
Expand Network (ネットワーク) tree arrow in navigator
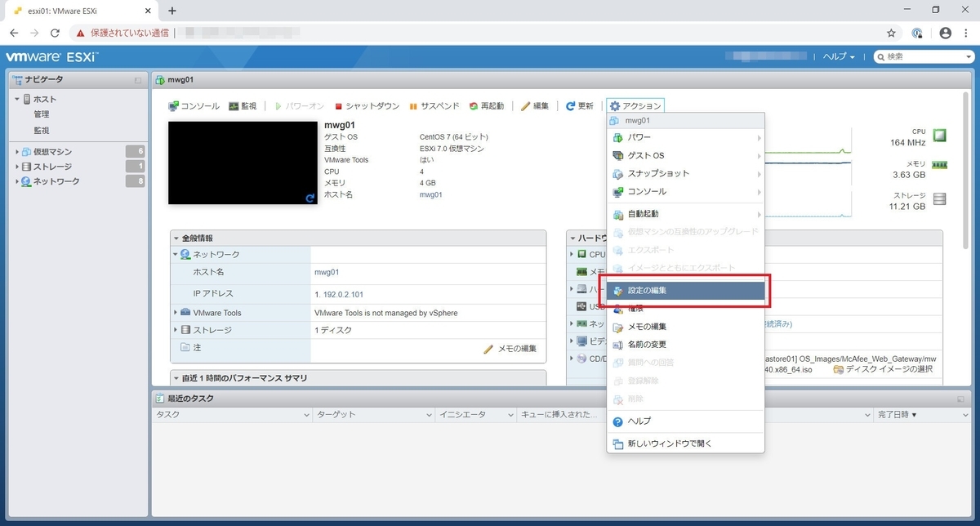17,181
